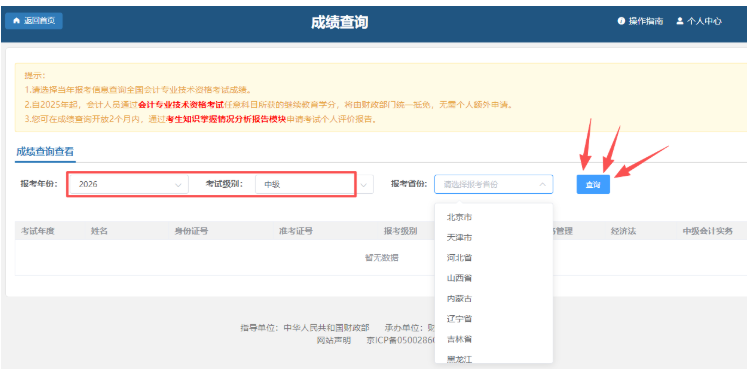The height and width of the screenshot is (380, 749).
Task: Click the 成绩查询 page title
Action: pos(340,22)
